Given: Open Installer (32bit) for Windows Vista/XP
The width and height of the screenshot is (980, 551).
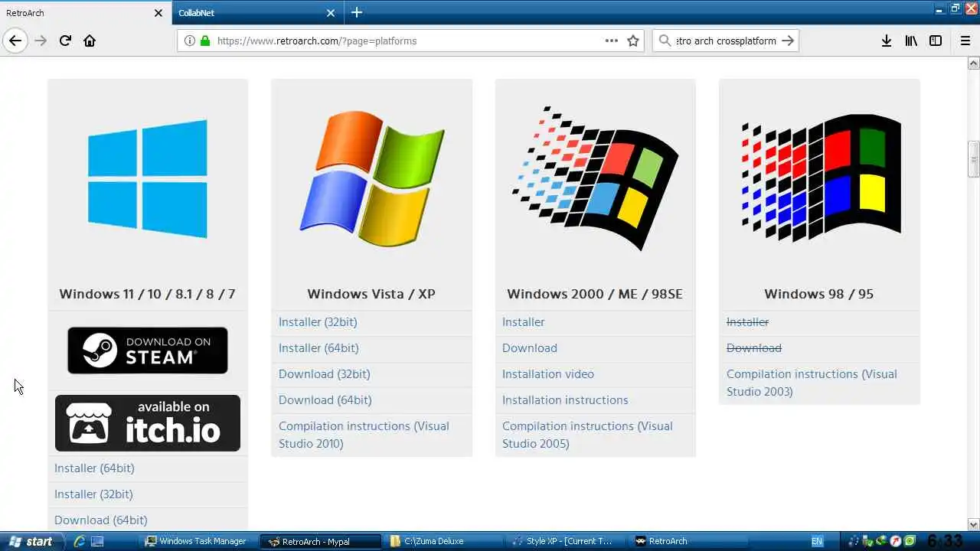Looking at the screenshot, I should click(318, 321).
